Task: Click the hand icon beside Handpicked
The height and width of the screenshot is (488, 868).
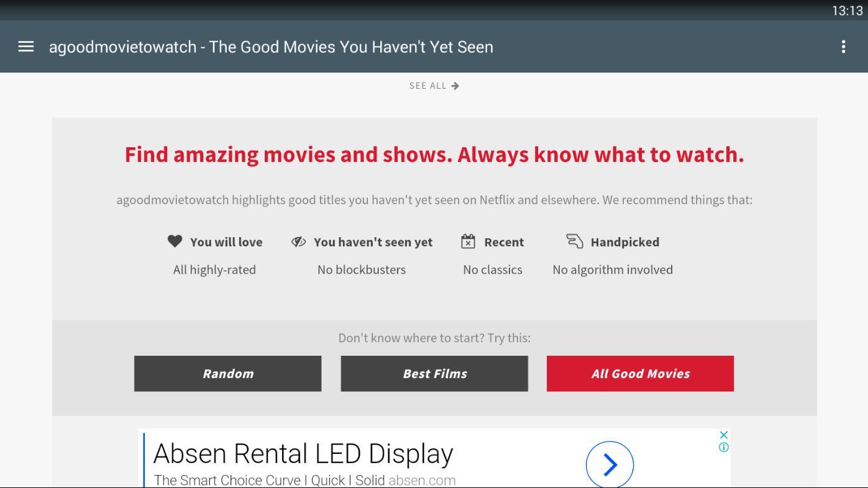Action: (x=575, y=241)
